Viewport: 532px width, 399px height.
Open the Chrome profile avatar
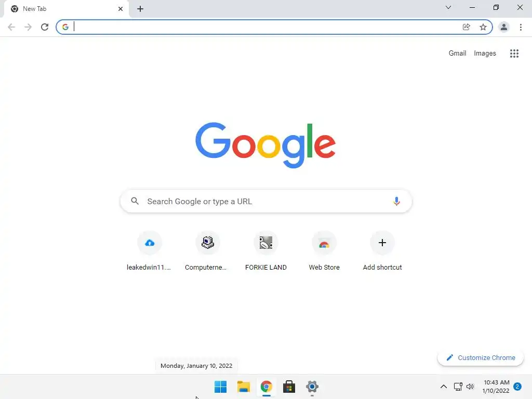point(504,27)
